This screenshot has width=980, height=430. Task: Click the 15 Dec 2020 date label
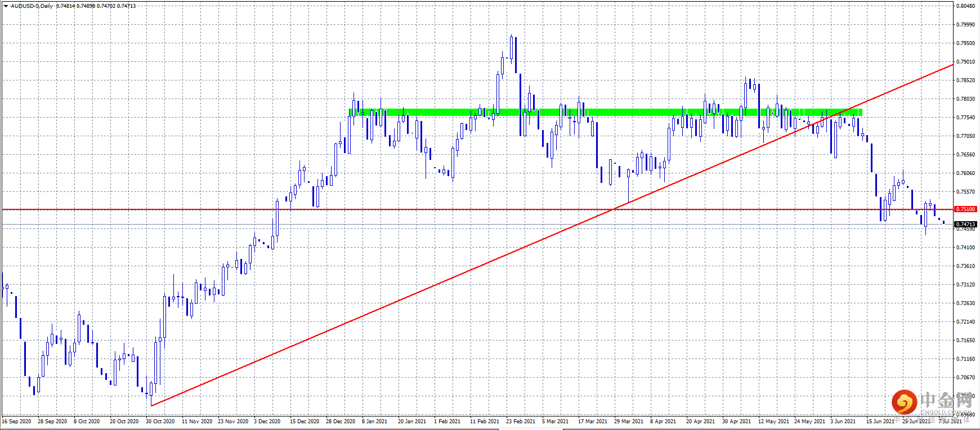[304, 422]
